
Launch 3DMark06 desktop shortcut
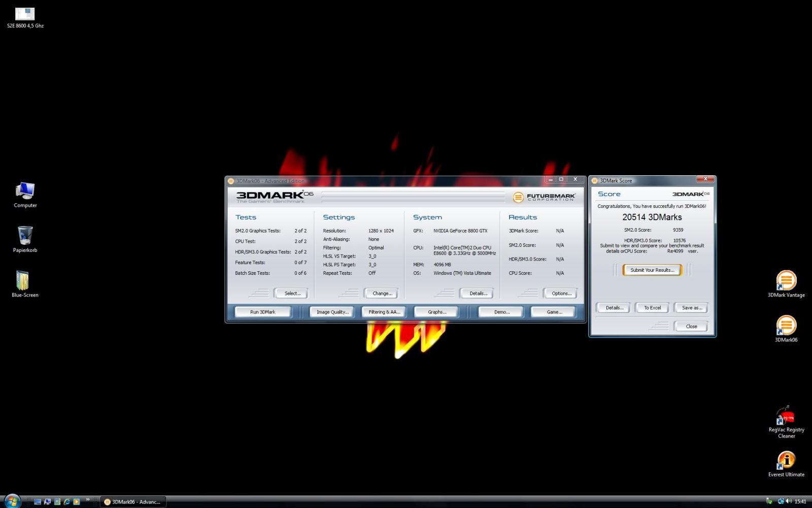[786, 329]
